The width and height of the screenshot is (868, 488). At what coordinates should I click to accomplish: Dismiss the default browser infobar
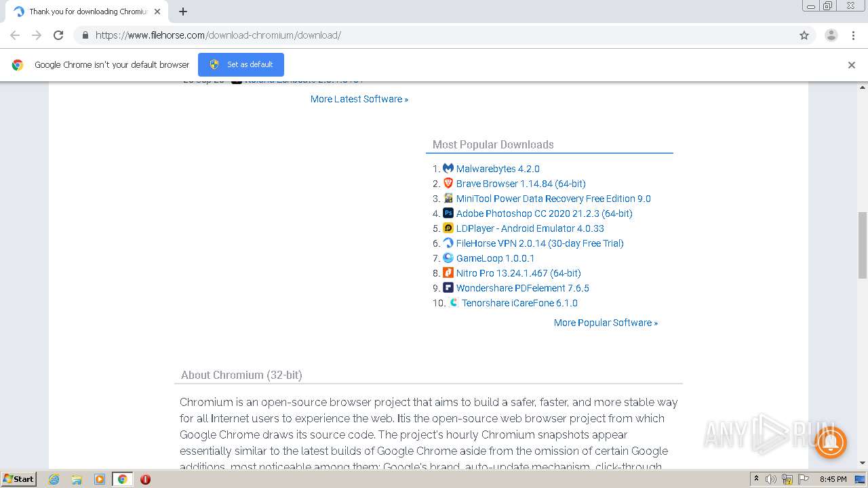(852, 65)
